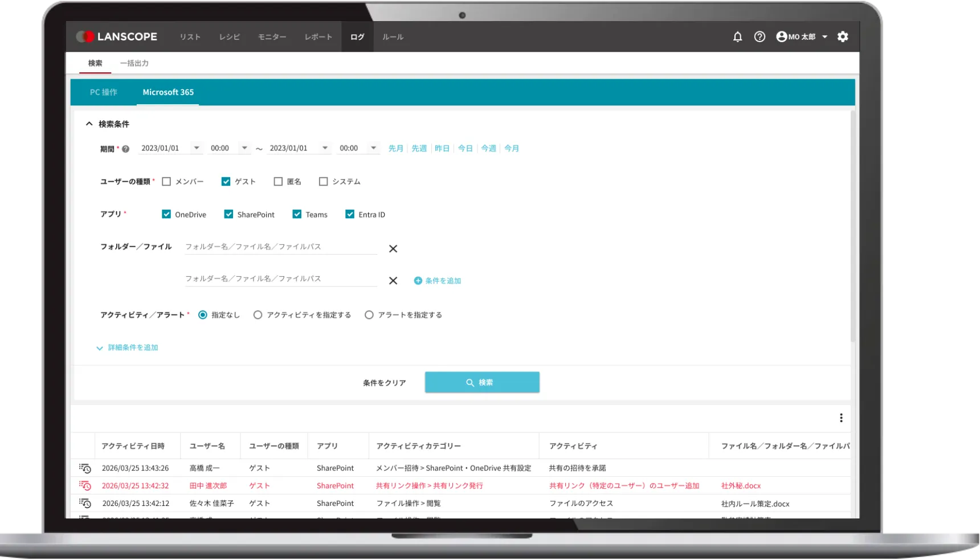Select the アクティビティを指定する radio button
This screenshot has height=560, width=980.
258,314
